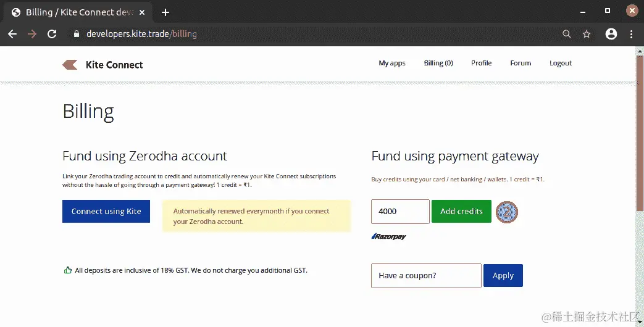This screenshot has height=327, width=644.
Task: Focus the credits amount field showing 4000
Action: pos(401,212)
